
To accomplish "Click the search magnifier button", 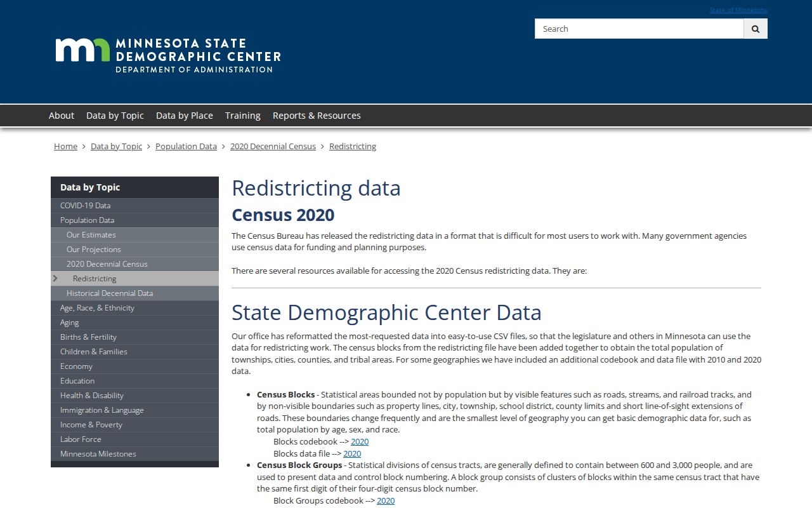I will pos(756,29).
